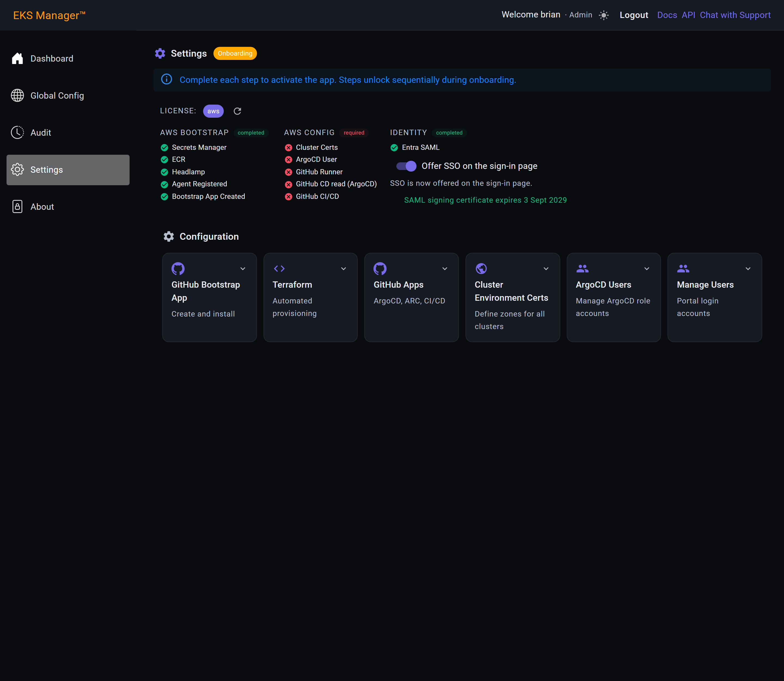Click the green check beside ECR
The width and height of the screenshot is (784, 681).
(x=164, y=160)
